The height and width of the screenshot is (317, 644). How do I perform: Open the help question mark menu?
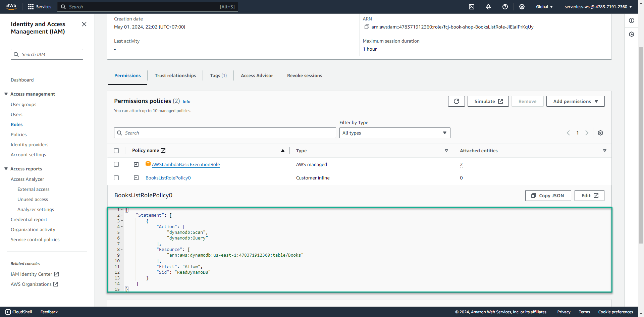(505, 7)
